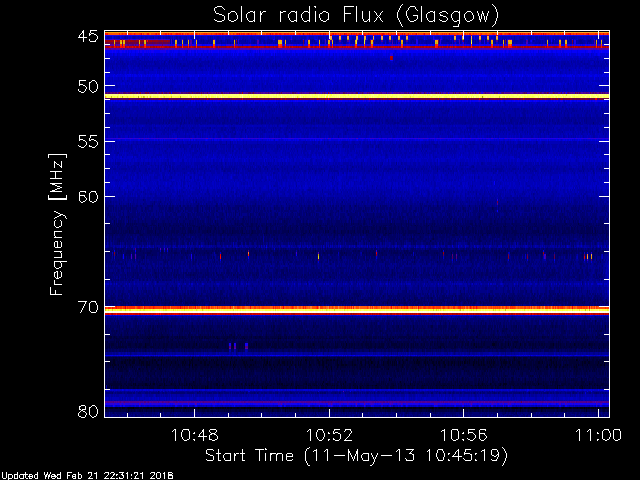Click the 'Solar radio Flux (Glasgow)' title
This screenshot has height=480, width=640.
point(356,15)
